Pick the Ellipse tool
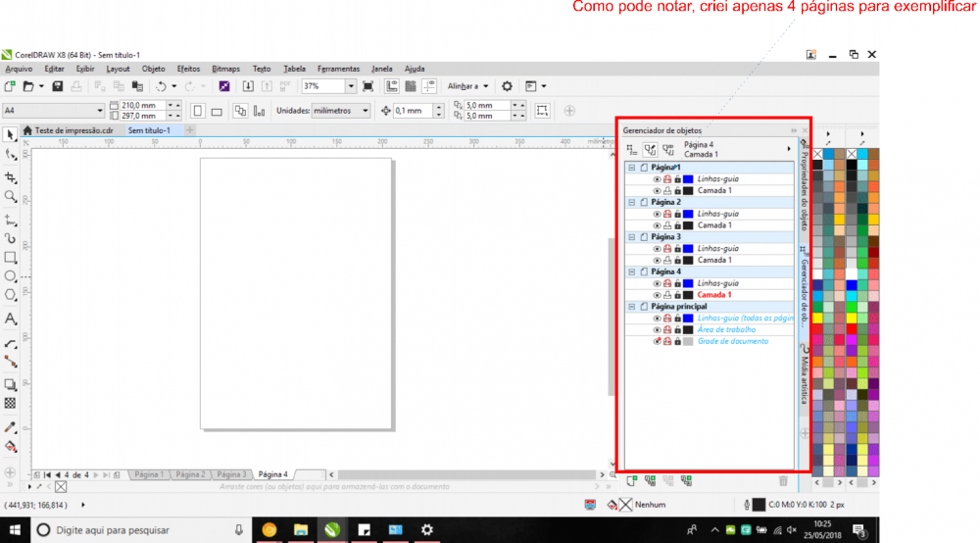980x543 pixels. (x=11, y=276)
